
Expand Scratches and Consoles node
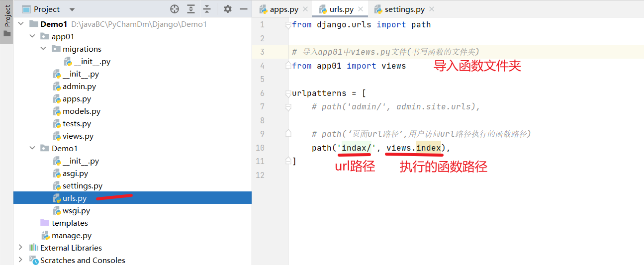coord(20,260)
